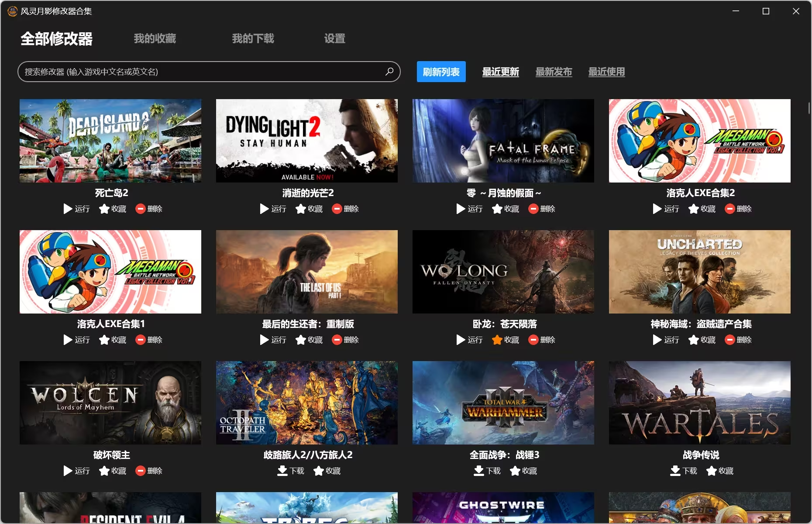
Task: Click the 破坏领主 title text
Action: (x=111, y=455)
